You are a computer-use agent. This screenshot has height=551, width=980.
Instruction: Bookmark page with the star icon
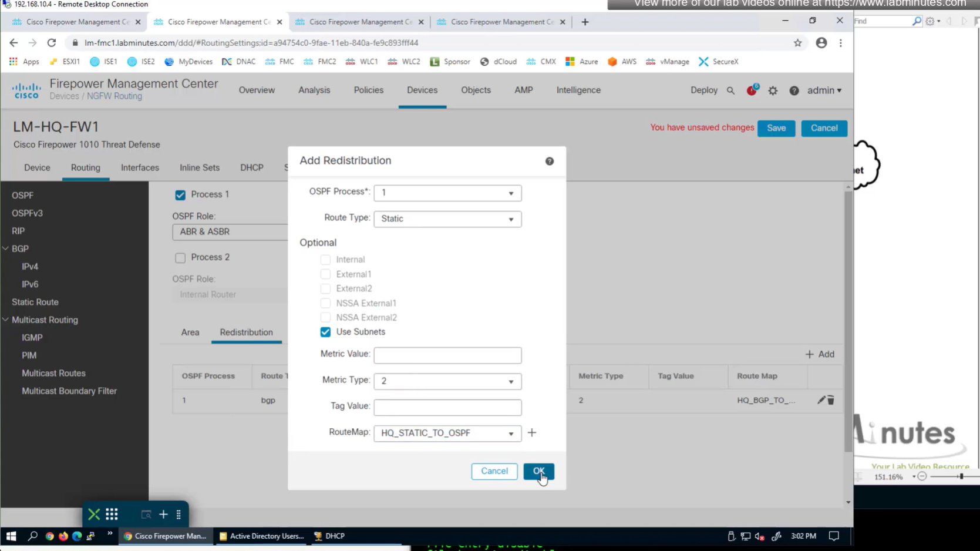[x=797, y=43]
